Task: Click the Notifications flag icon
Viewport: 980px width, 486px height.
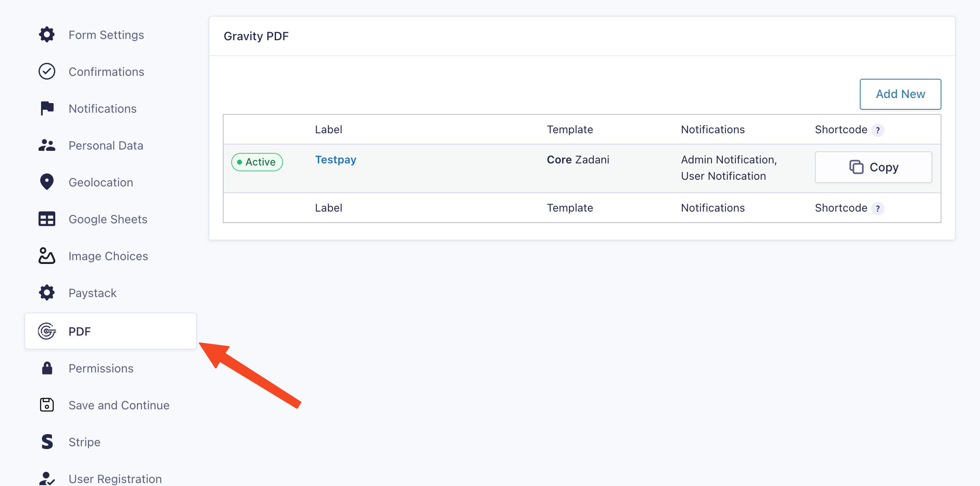Action: (47, 109)
